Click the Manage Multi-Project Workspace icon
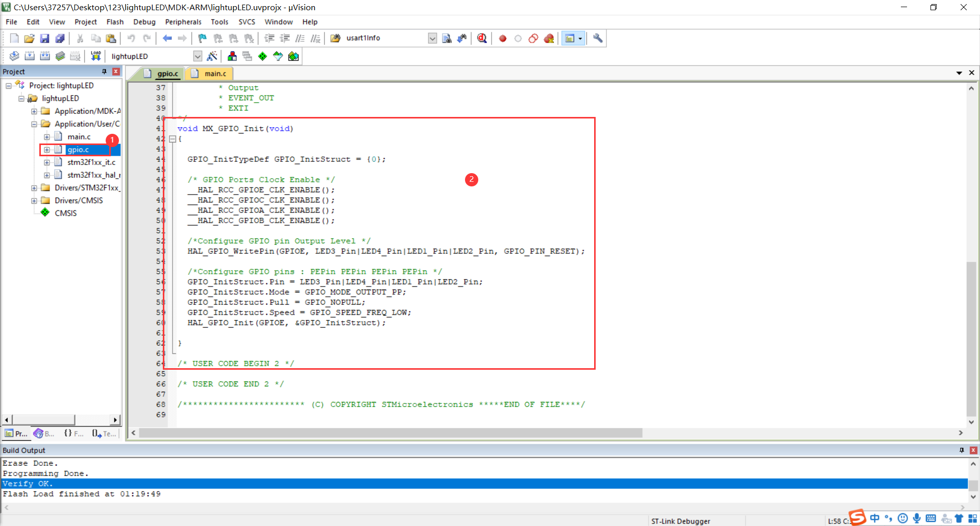Viewport: 980px width, 526px height. pos(248,56)
